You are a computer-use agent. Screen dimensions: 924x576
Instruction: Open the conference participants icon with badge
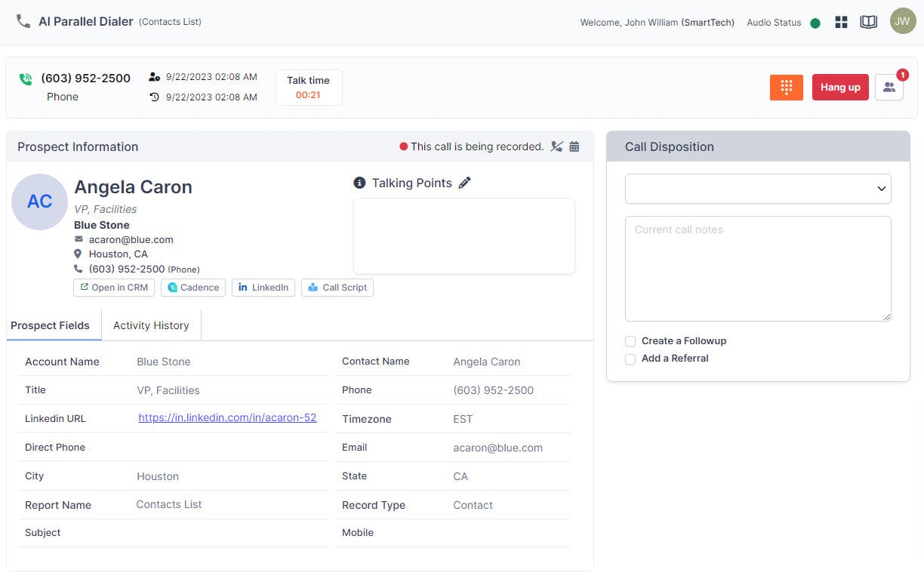[889, 88]
